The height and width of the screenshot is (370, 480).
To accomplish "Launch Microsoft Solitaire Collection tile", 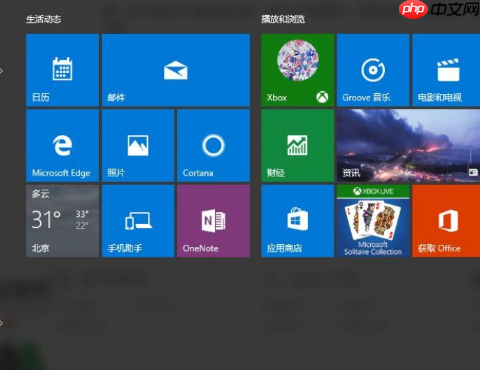I will (x=373, y=221).
